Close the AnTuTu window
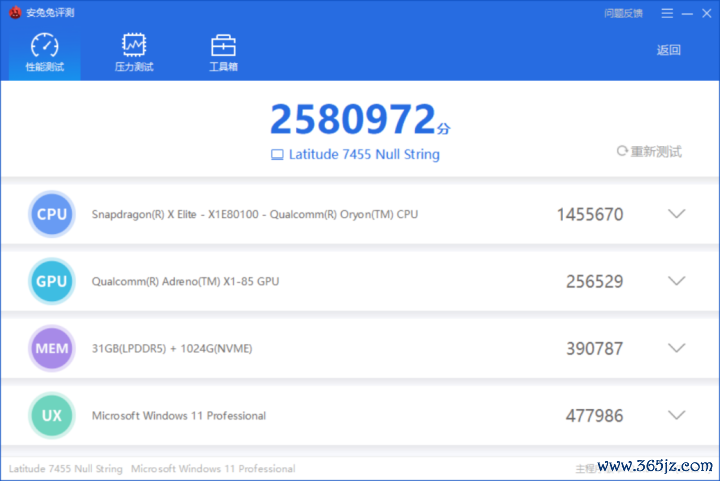720x481 pixels. point(707,13)
